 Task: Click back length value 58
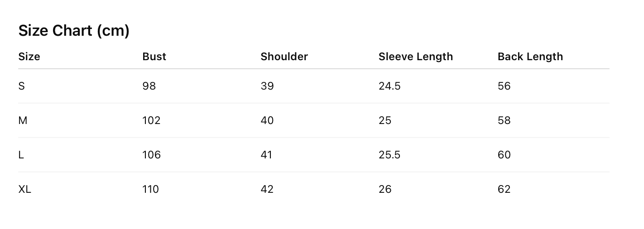click(504, 120)
